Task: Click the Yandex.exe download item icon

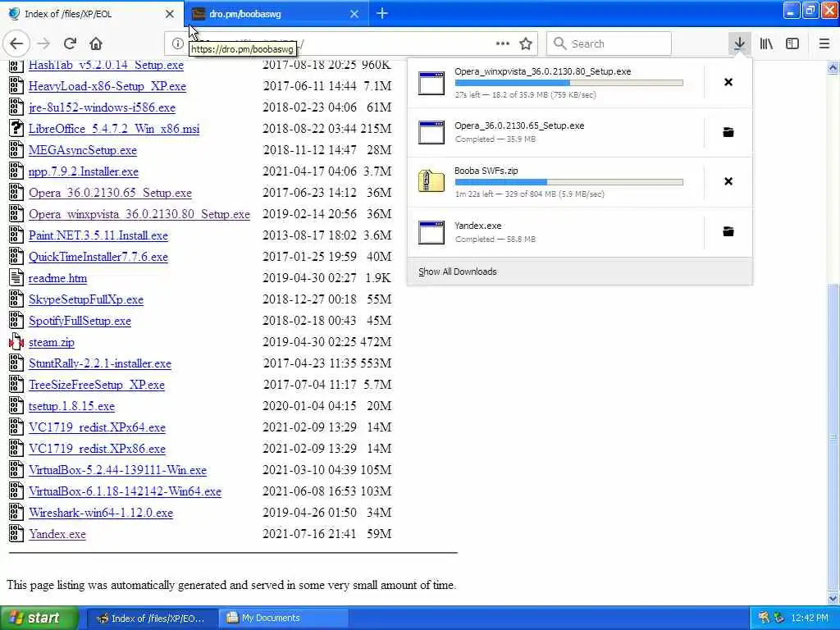Action: pos(431,232)
